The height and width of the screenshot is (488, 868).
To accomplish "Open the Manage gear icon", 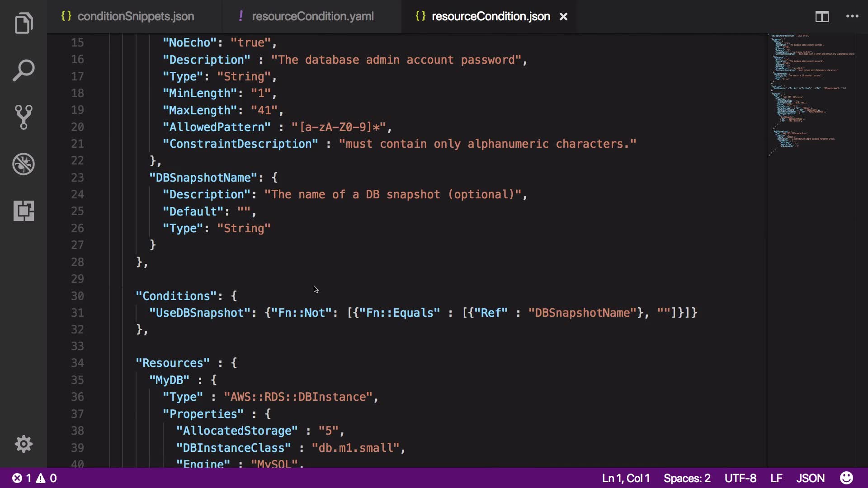I will 24,444.
